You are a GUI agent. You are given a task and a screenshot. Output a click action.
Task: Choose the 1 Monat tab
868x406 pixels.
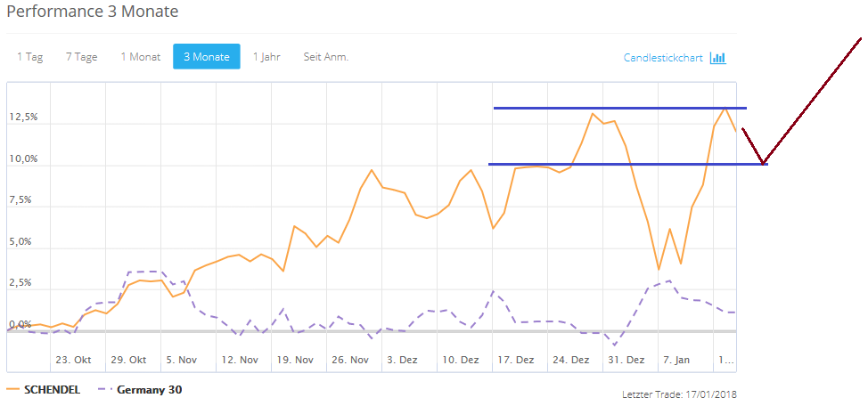[x=141, y=57]
